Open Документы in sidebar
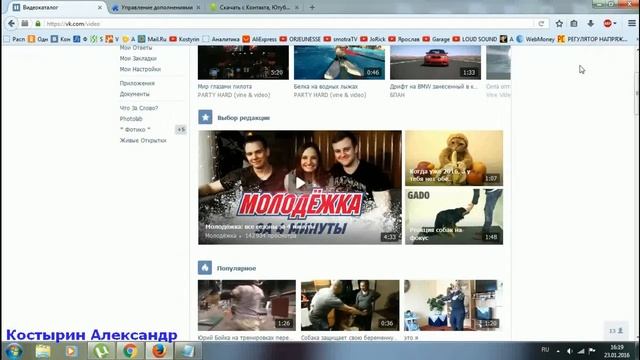Screen dimensions: 640x360 [135, 94]
